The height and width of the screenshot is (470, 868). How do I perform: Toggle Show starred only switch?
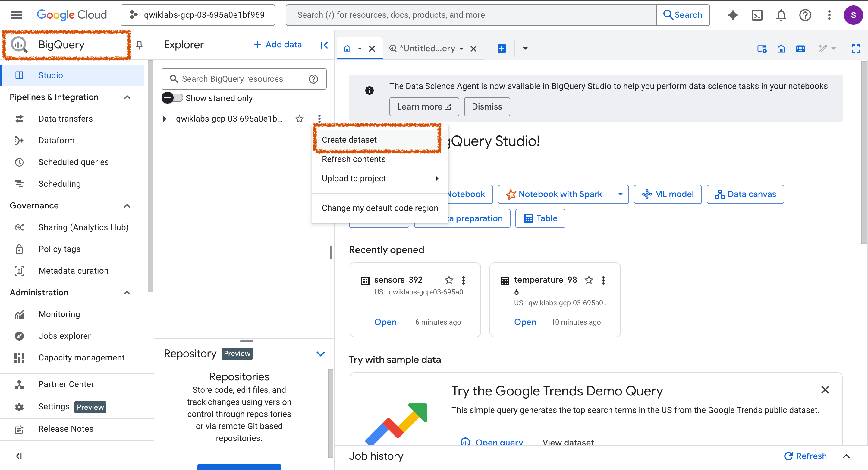(x=172, y=98)
